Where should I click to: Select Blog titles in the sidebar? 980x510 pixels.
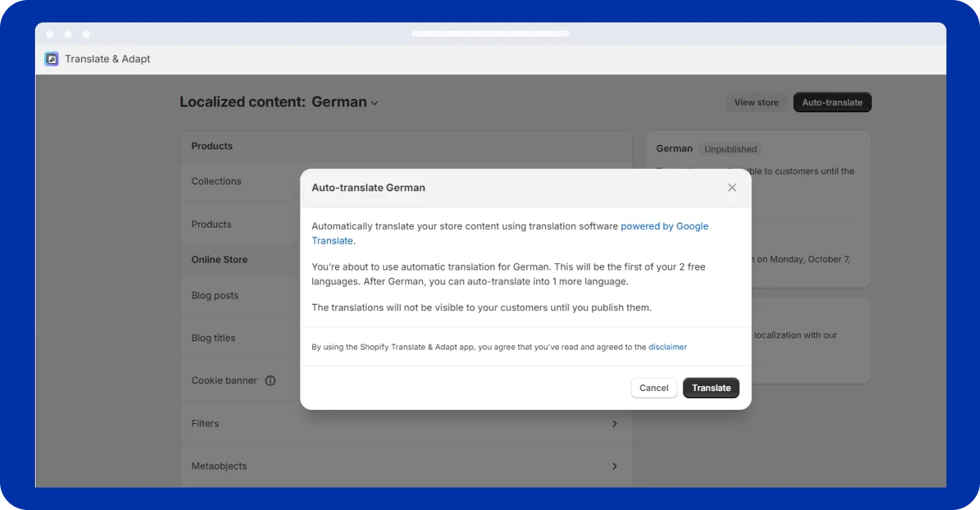[x=213, y=338]
